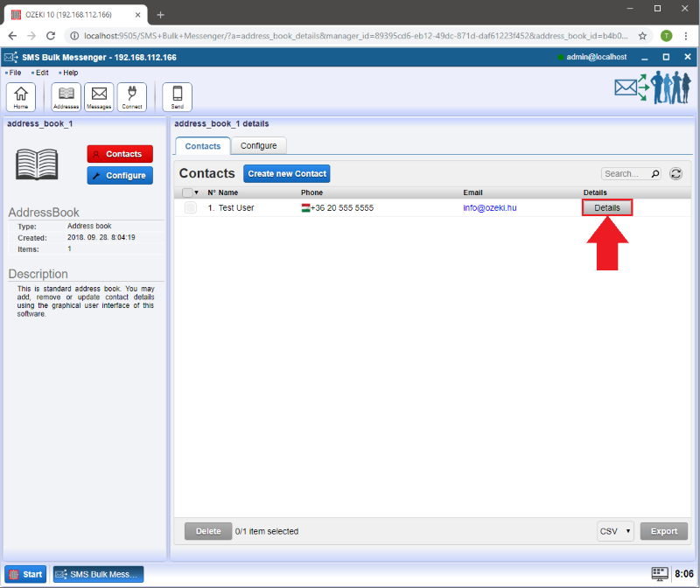The width and height of the screenshot is (700, 588).
Task: Open the Edit menu
Action: (42, 73)
